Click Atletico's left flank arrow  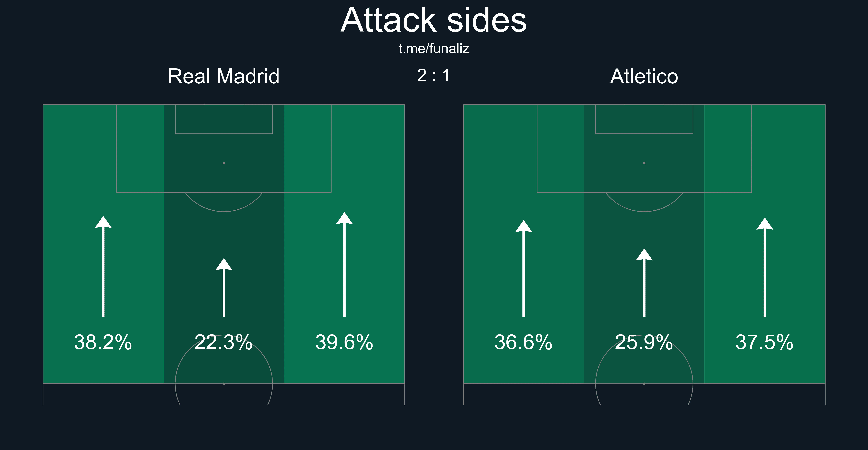click(524, 268)
